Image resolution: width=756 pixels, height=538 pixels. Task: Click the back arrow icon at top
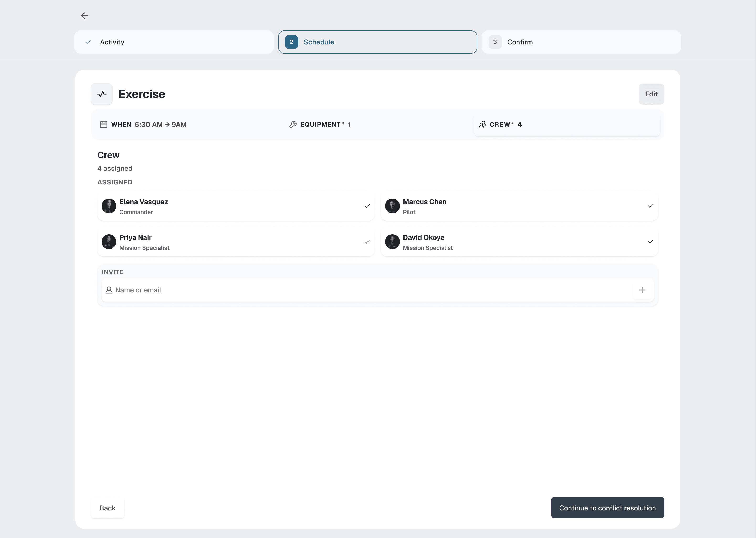[x=85, y=15]
